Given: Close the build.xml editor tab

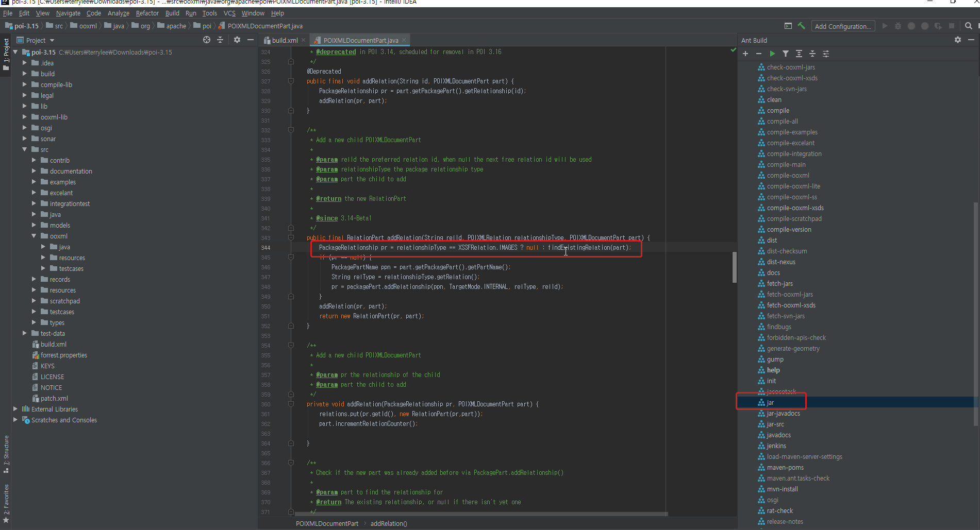Looking at the screenshot, I should tap(304, 40).
